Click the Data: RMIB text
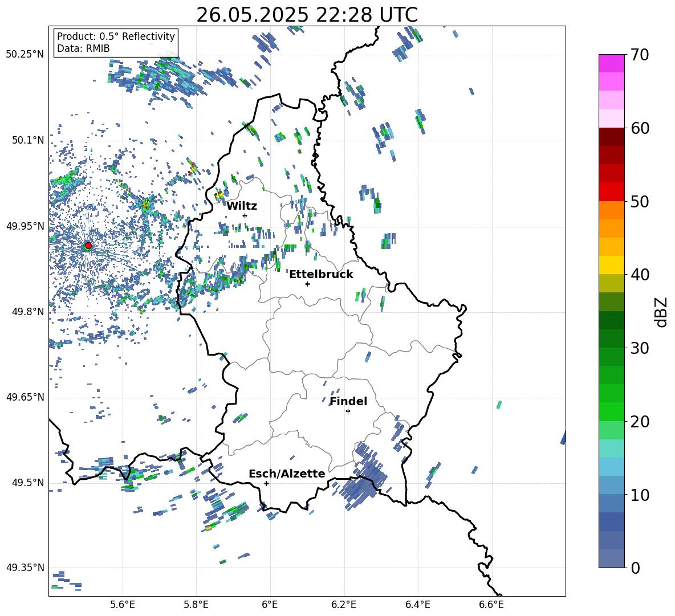This screenshot has width=675, height=616. click(83, 48)
